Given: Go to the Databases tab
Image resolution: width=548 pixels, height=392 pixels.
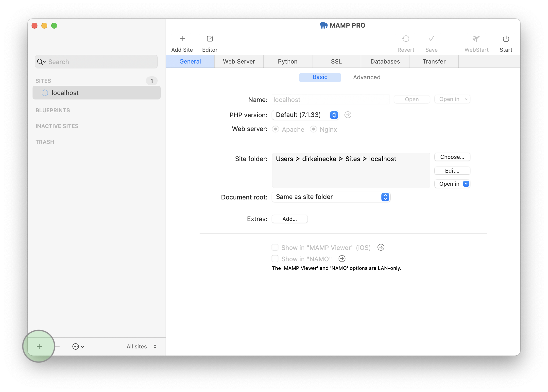Looking at the screenshot, I should (x=385, y=62).
